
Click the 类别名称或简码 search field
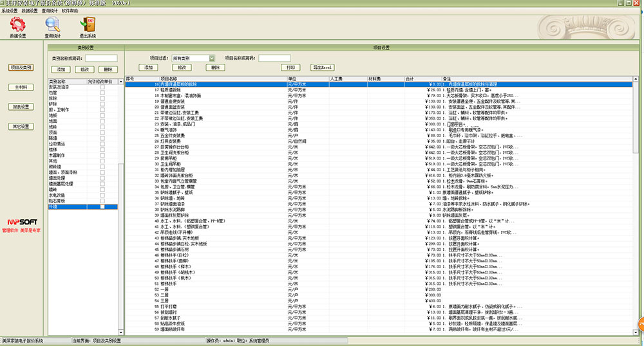click(101, 58)
